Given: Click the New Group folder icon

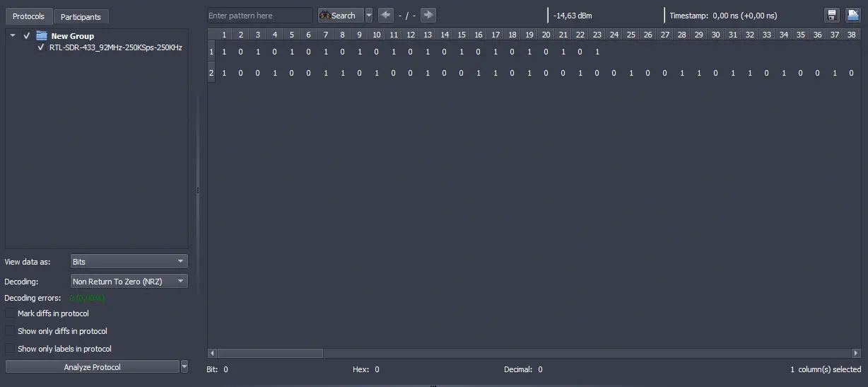Looking at the screenshot, I should 42,36.
